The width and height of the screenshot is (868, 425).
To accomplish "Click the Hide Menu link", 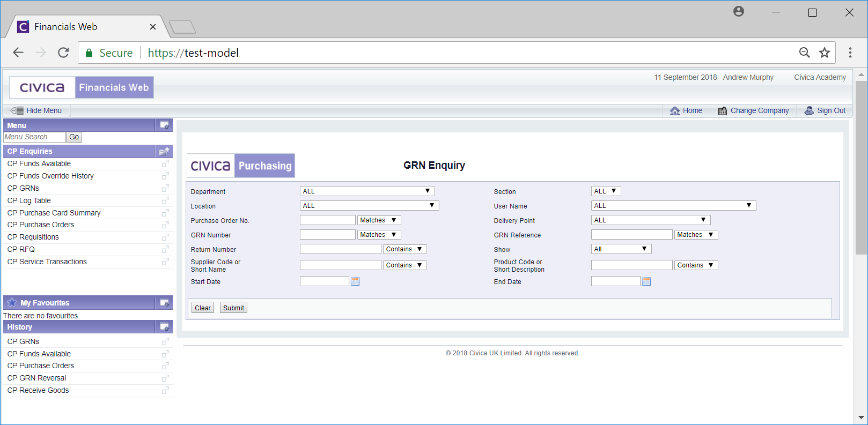I will coord(44,111).
